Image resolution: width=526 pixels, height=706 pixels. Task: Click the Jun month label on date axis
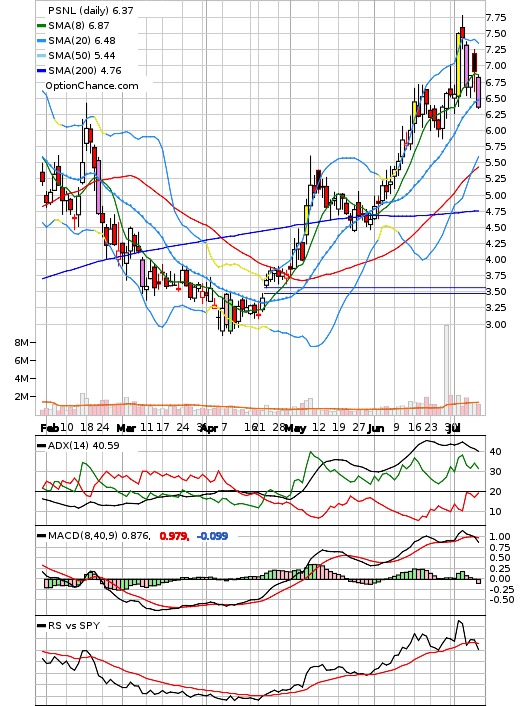376,428
